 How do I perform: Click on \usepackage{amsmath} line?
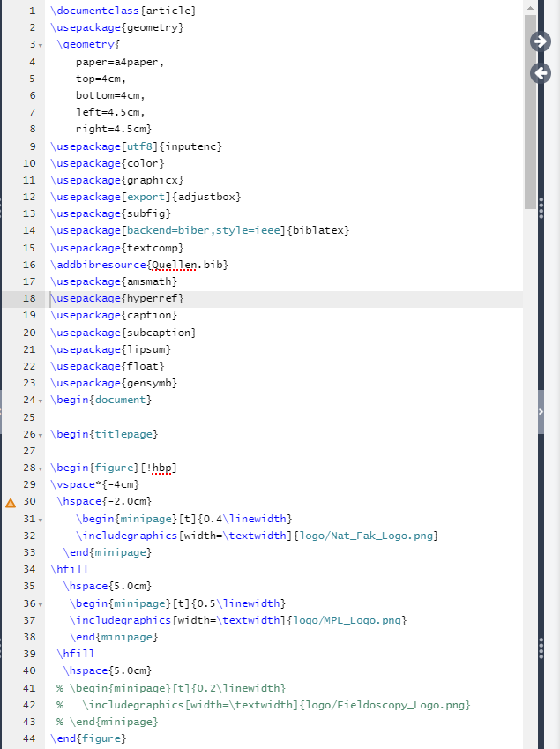114,281
